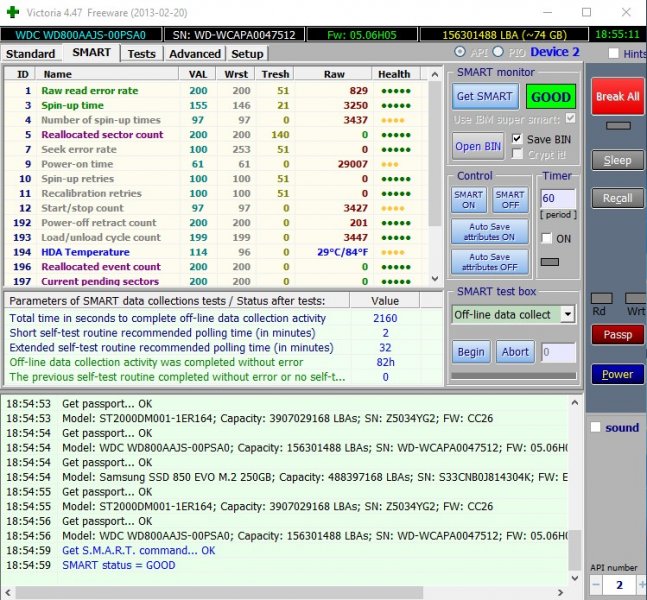Toggle the Hints checkbox
The width and height of the screenshot is (647, 600).
tap(614, 53)
